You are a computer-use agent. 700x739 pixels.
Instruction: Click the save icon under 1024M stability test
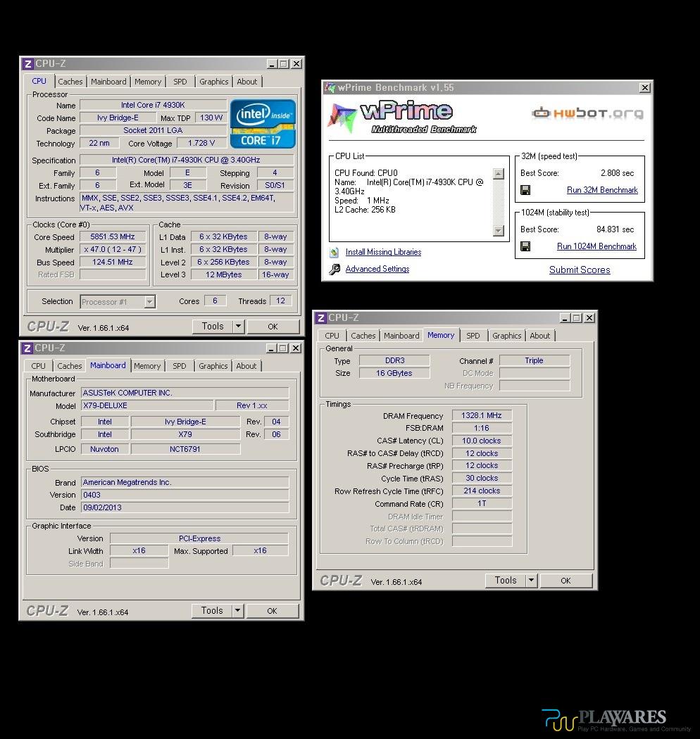(x=525, y=246)
